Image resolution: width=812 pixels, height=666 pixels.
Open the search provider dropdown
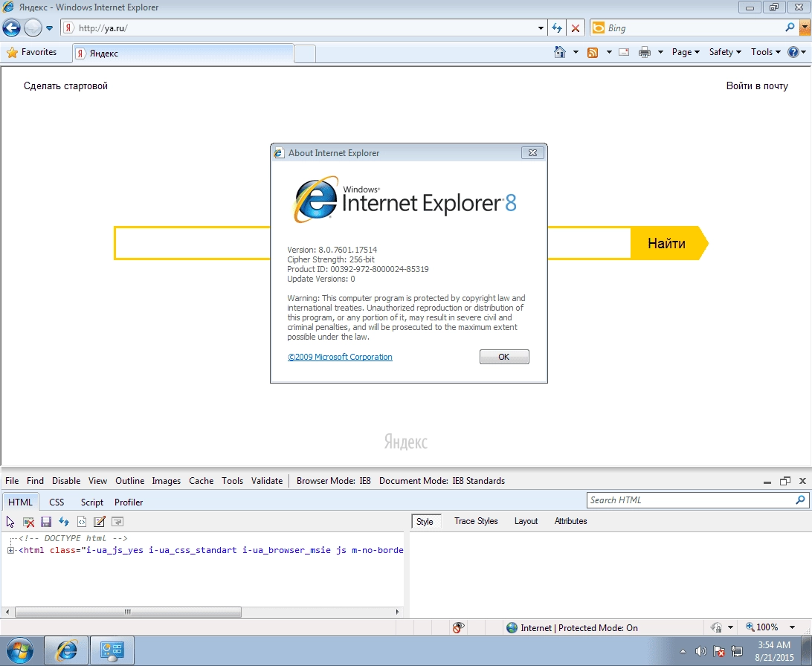click(805, 28)
